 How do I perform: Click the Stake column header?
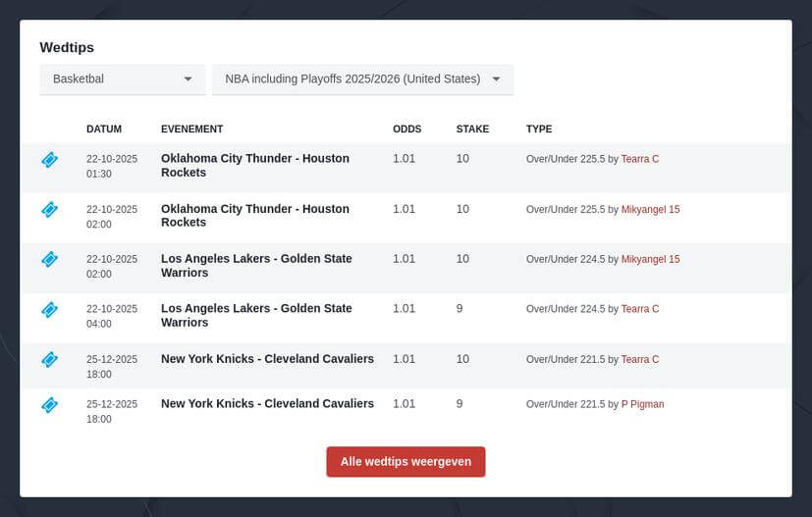coord(472,129)
